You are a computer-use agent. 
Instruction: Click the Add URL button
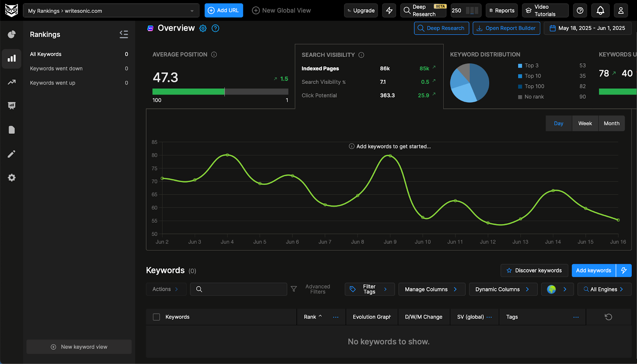point(224,11)
